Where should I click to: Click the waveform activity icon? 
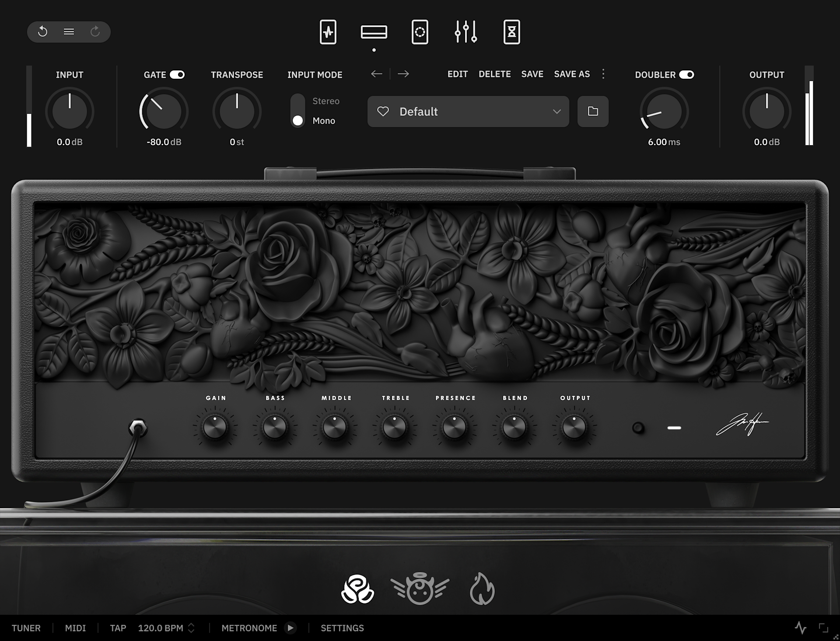click(x=801, y=628)
